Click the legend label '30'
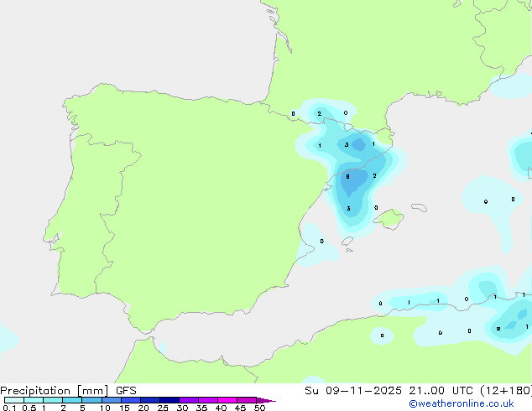The height and width of the screenshot is (411, 532). pyautogui.click(x=182, y=408)
